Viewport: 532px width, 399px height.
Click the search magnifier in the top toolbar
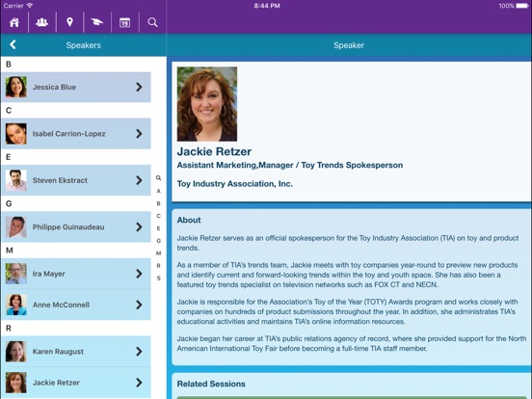pos(152,22)
